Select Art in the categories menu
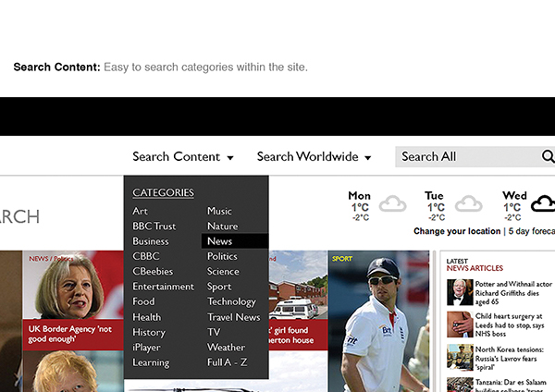Image resolution: width=555 pixels, height=392 pixels. (x=141, y=211)
